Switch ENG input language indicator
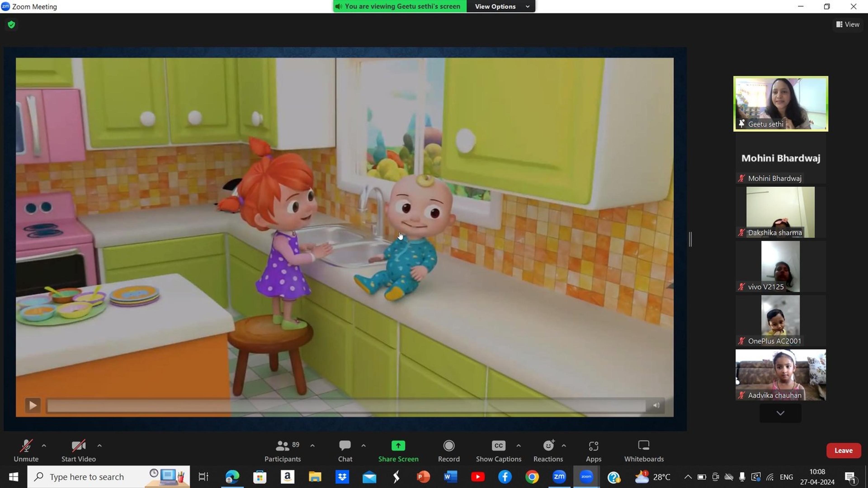 point(786,477)
